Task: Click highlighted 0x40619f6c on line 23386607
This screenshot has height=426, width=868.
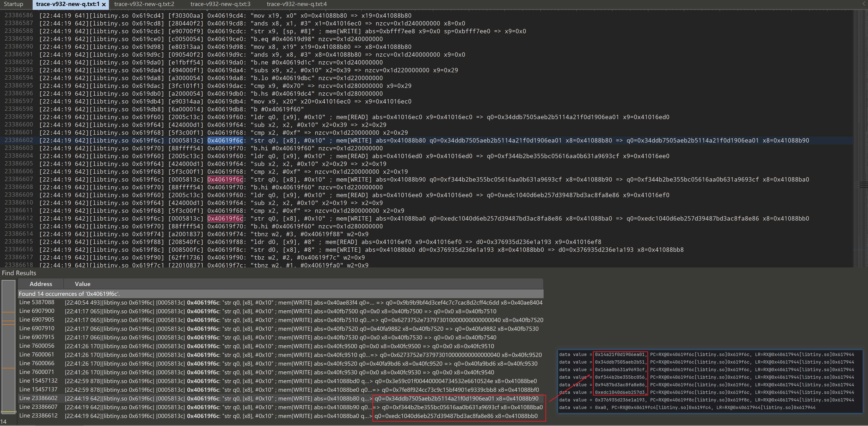Action: [x=225, y=179]
